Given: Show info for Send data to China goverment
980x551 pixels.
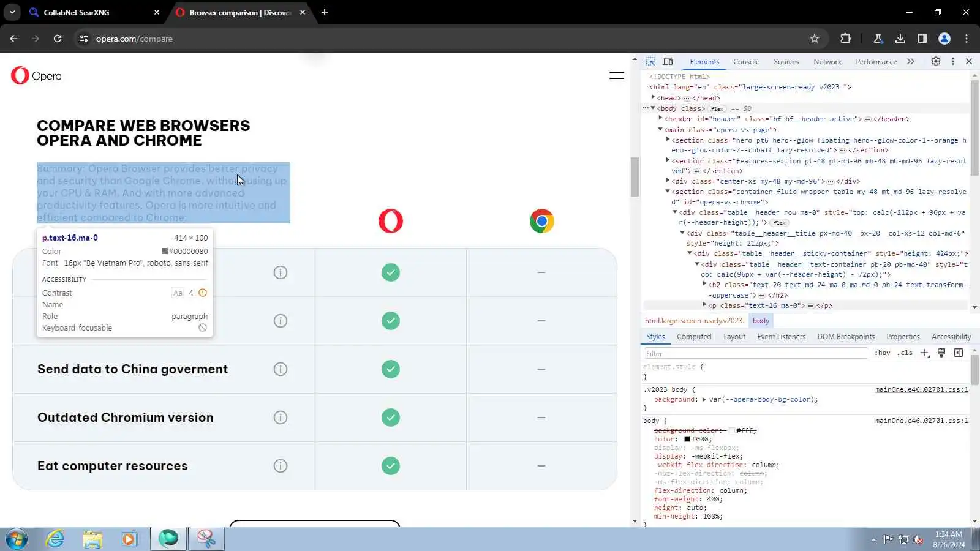Looking at the screenshot, I should pyautogui.click(x=281, y=369).
